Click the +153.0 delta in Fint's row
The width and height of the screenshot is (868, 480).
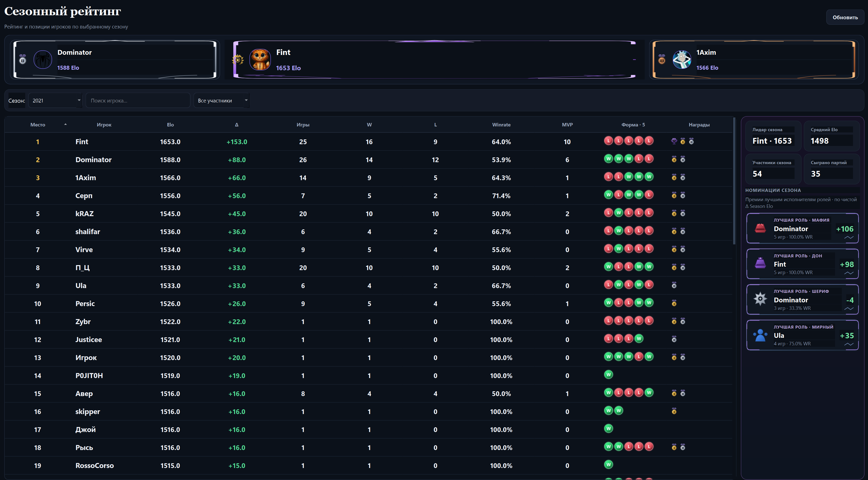point(237,142)
